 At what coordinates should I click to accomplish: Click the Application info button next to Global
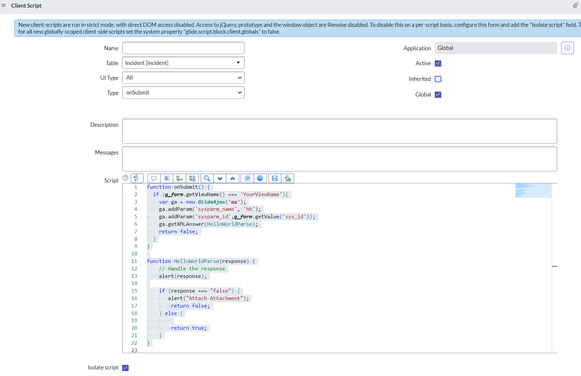click(x=567, y=48)
